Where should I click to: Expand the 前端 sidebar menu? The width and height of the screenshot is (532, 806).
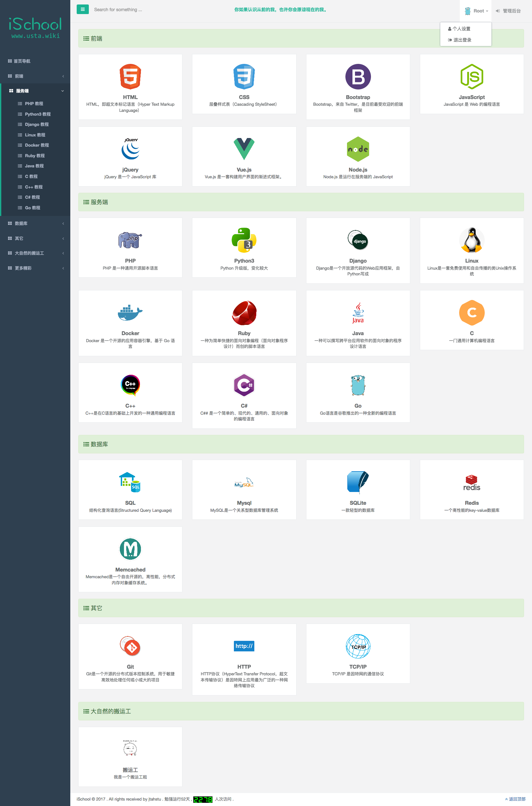(x=35, y=76)
